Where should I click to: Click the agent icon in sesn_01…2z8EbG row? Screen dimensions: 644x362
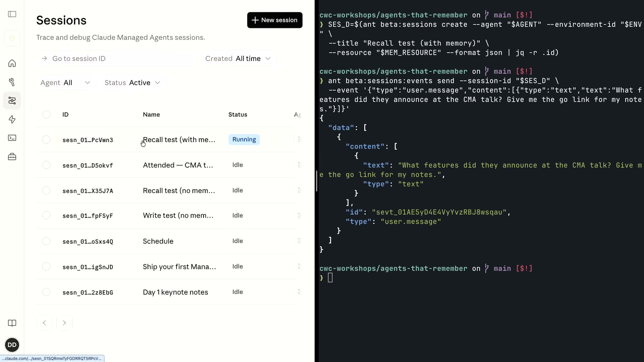(x=299, y=292)
